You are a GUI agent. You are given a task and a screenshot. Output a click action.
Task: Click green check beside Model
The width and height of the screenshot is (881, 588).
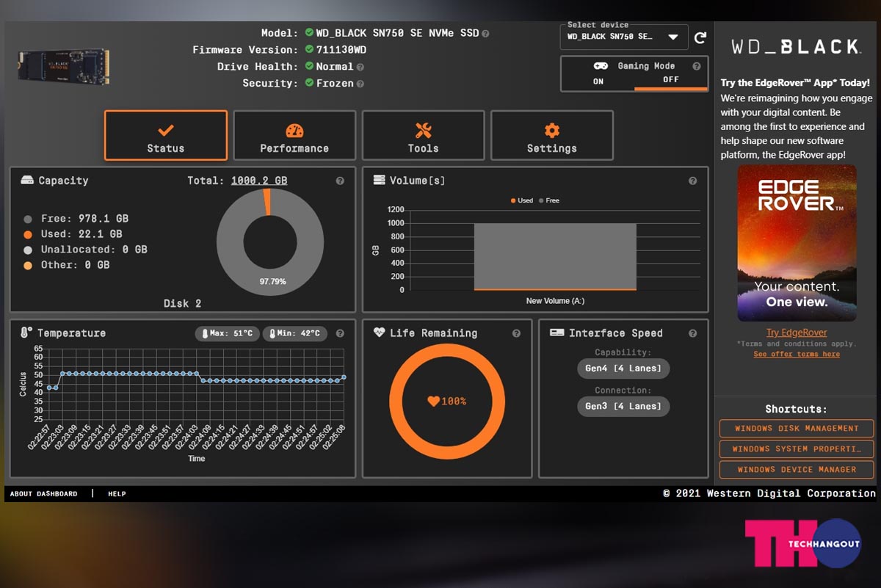[x=310, y=33]
